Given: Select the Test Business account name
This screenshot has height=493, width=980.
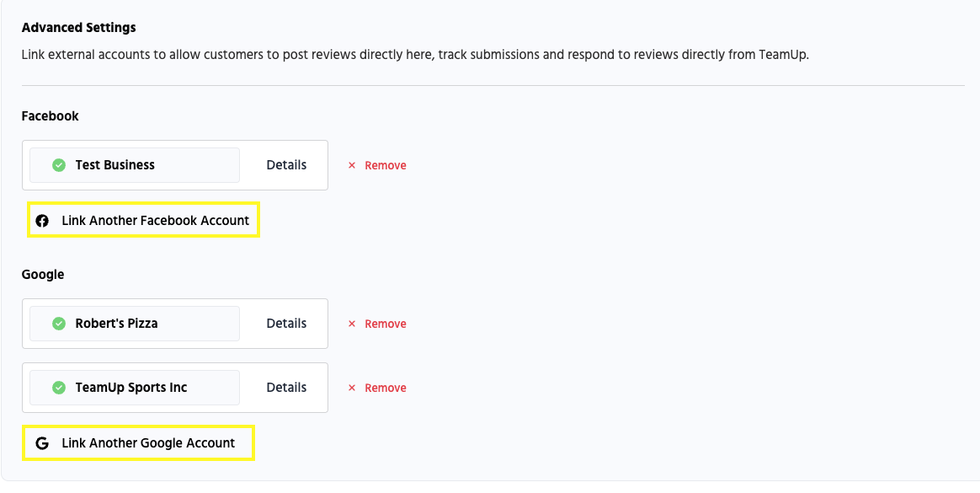Looking at the screenshot, I should click(x=115, y=165).
